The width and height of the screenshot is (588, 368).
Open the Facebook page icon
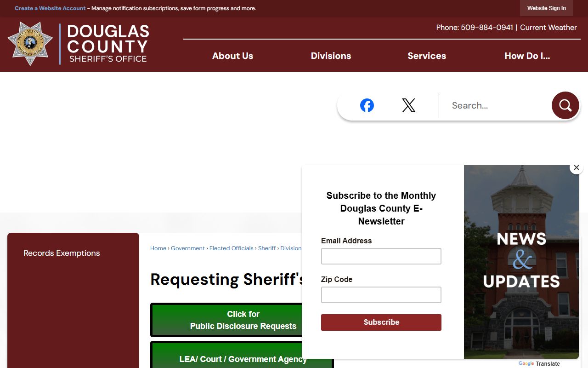pos(367,105)
